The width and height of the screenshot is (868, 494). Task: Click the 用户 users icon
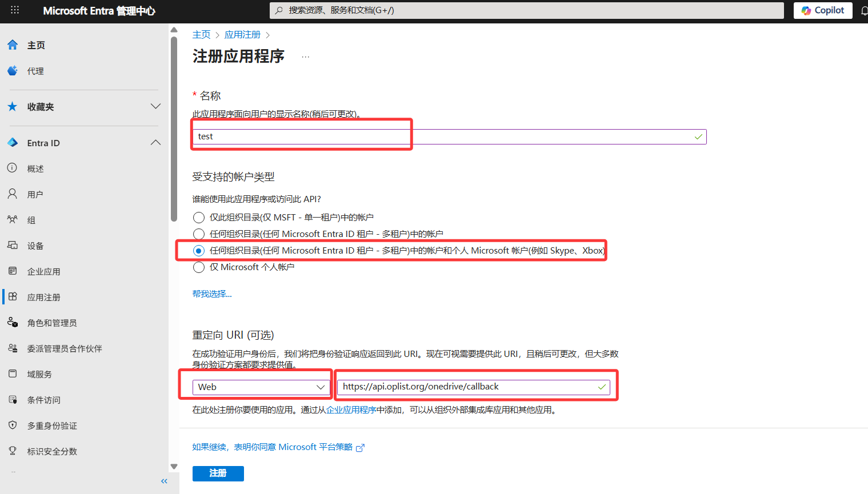click(x=13, y=194)
